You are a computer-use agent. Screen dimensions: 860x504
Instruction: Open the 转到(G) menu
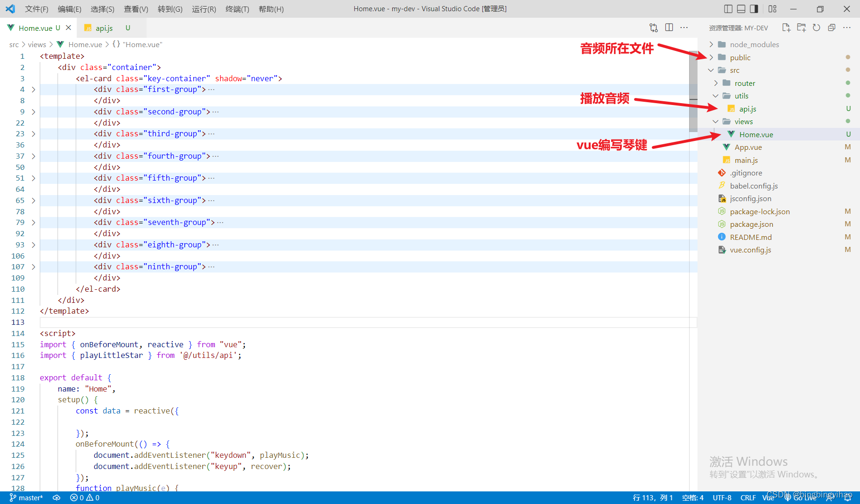[x=170, y=9]
